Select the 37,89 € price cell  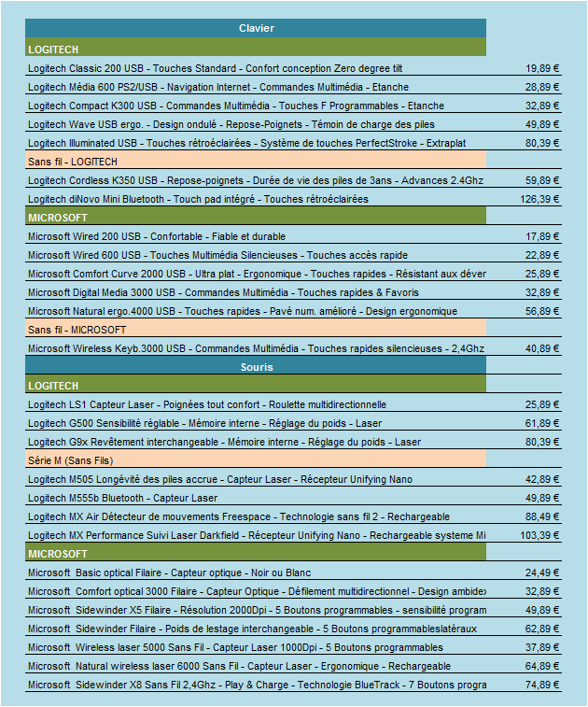pyautogui.click(x=542, y=648)
